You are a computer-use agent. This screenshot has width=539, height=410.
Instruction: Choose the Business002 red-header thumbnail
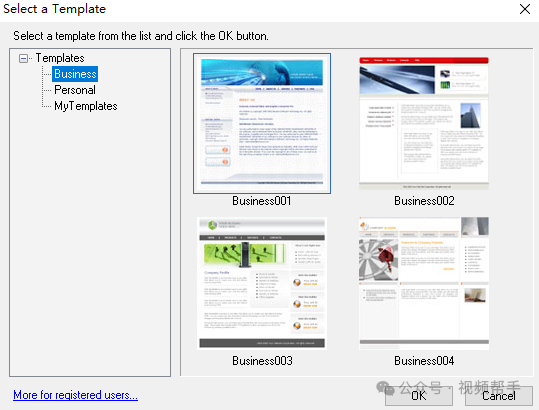point(424,123)
